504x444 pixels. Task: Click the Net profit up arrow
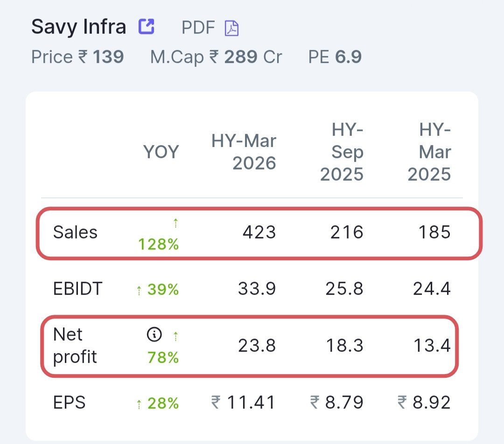(x=175, y=336)
